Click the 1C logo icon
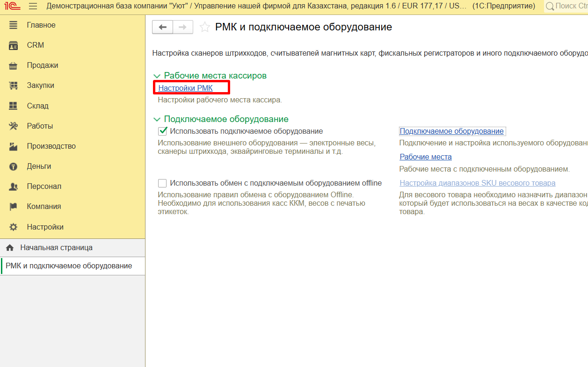This screenshot has width=588, height=367. point(12,7)
